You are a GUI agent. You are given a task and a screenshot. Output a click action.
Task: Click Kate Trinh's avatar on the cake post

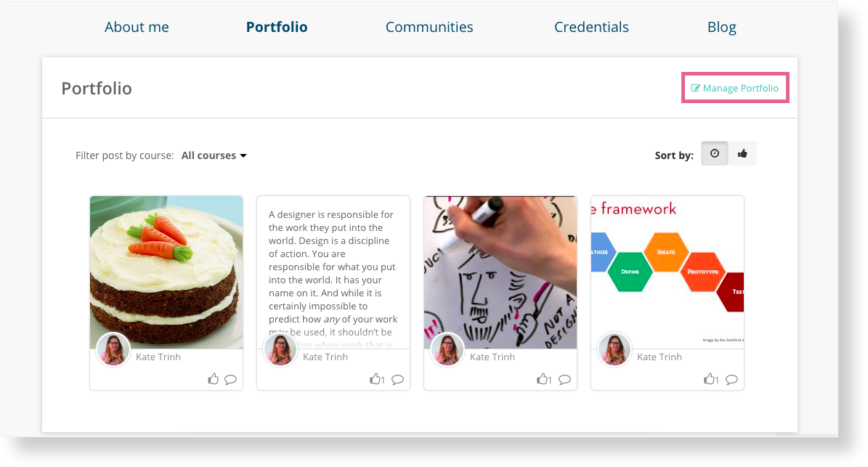(113, 349)
